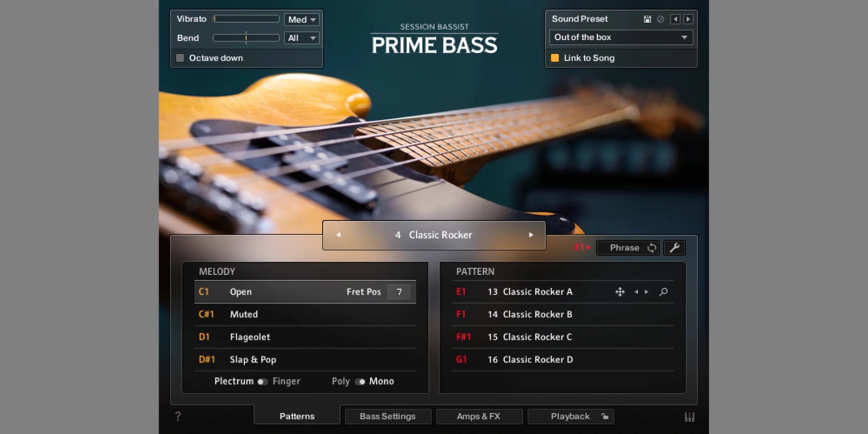Open the pattern settings wrench icon
The width and height of the screenshot is (868, 434).
click(674, 247)
